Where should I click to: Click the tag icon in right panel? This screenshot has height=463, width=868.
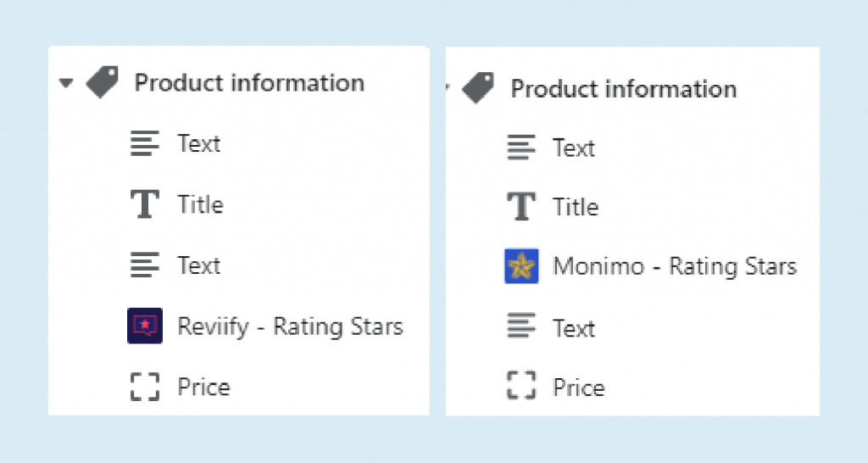coord(477,87)
